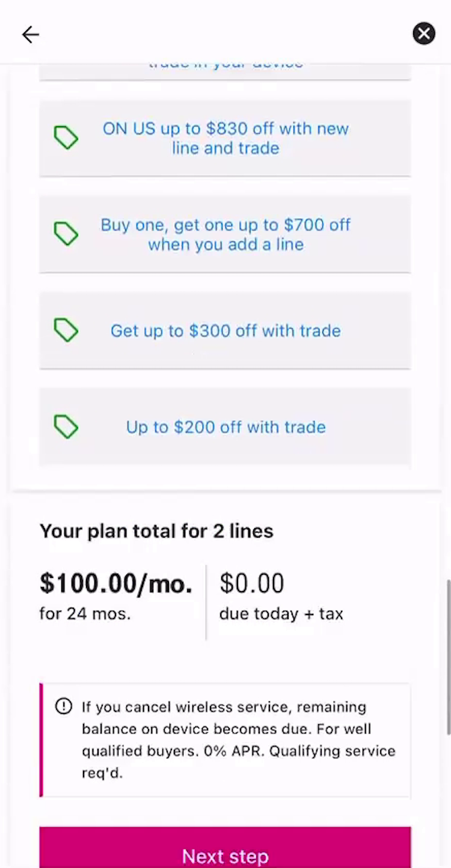The height and width of the screenshot is (868, 451).
Task: Click tag icon beside $830 off offer
Action: (66, 138)
